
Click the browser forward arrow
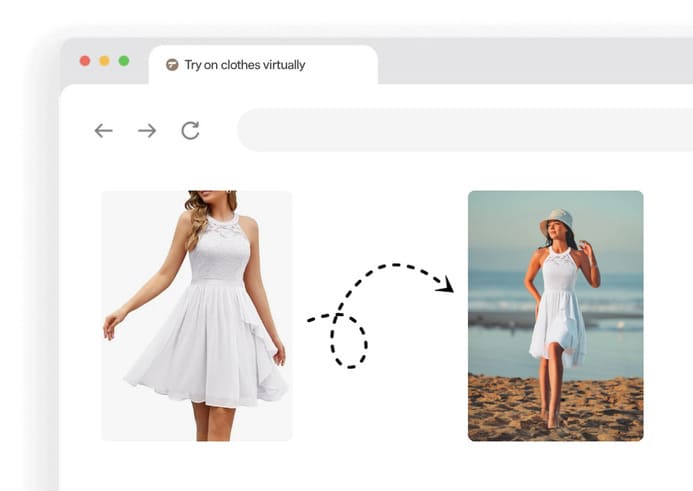(147, 131)
